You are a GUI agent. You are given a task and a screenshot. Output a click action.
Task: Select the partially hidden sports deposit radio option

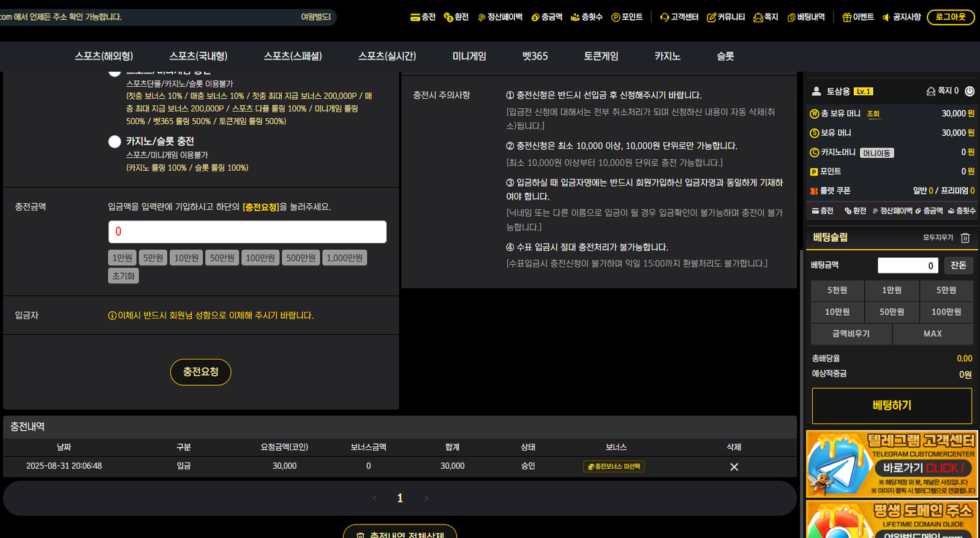click(115, 73)
